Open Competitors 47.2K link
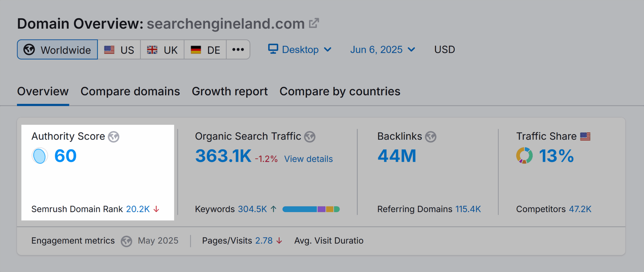Image resolution: width=644 pixels, height=272 pixels. pos(580,209)
